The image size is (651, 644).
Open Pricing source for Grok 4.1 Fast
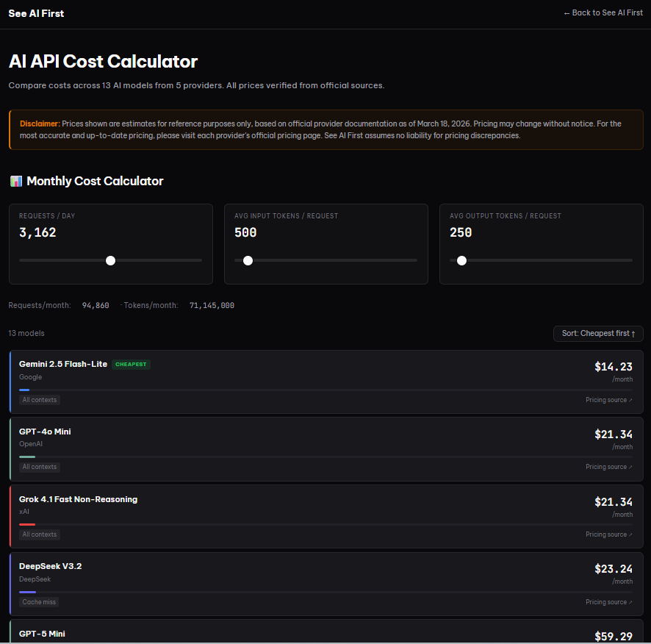pos(608,534)
